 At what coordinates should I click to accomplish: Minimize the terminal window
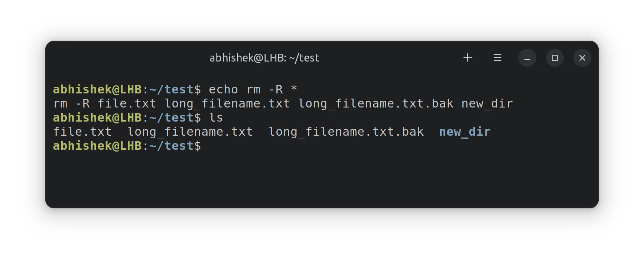coord(527,58)
